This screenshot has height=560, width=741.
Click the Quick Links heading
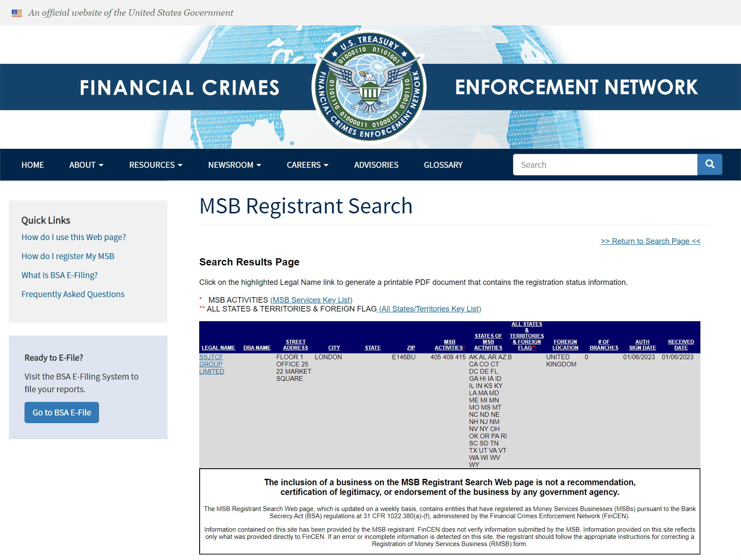[46, 220]
